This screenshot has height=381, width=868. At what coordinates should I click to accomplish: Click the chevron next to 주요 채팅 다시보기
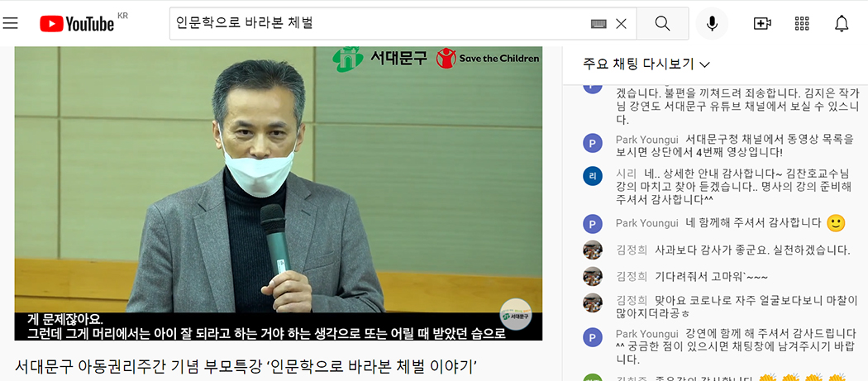coord(704,64)
